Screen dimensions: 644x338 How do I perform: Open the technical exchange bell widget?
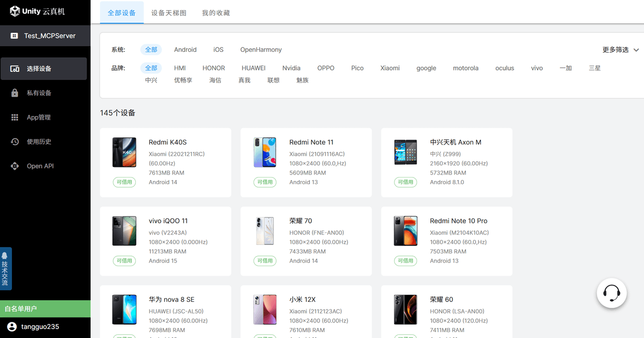(x=5, y=269)
